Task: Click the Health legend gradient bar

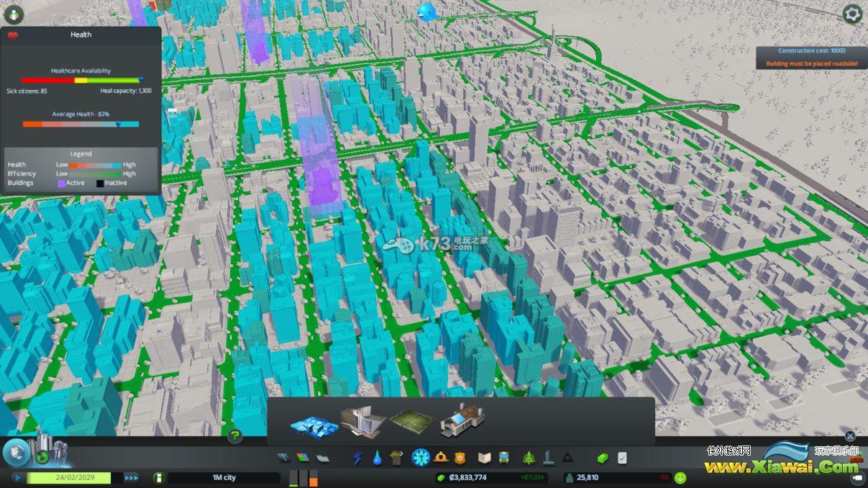Action: (95, 165)
